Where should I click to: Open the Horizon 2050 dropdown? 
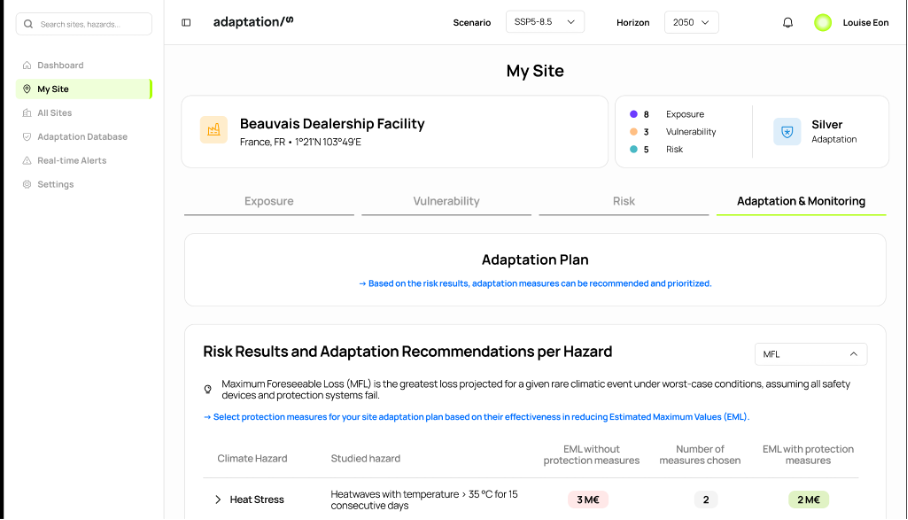[691, 22]
